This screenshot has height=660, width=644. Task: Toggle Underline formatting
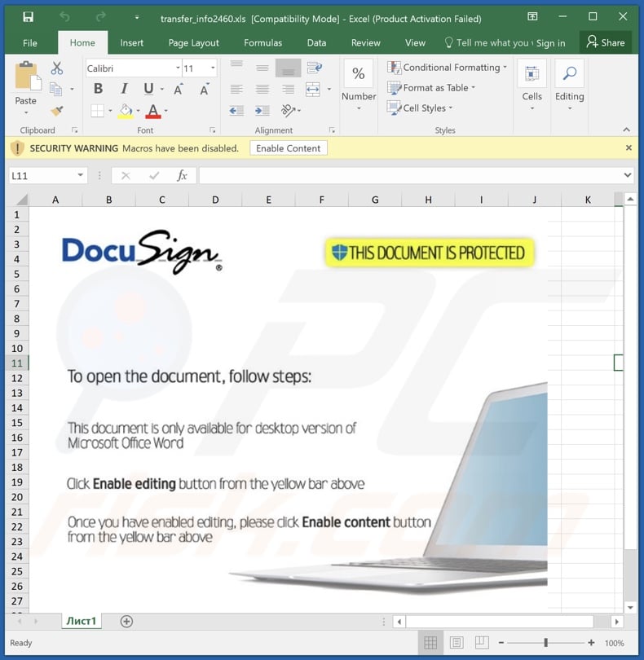coord(148,89)
